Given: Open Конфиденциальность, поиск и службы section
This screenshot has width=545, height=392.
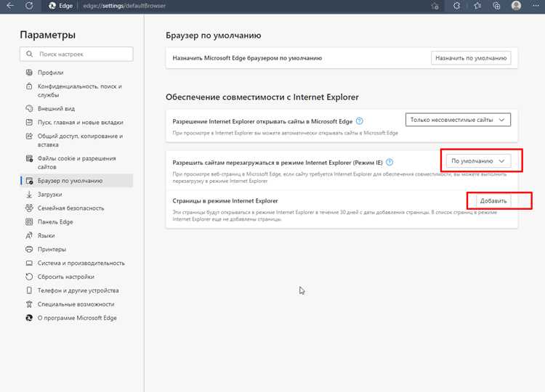Looking at the screenshot, I should pos(76,90).
